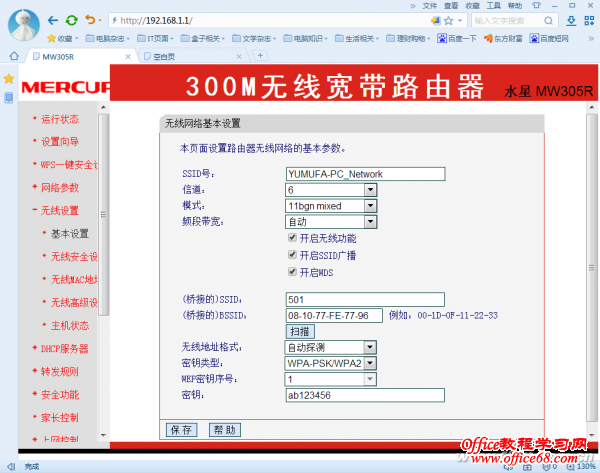Open the 帮助 menu
The width and height of the screenshot is (600, 473).
(515, 6)
